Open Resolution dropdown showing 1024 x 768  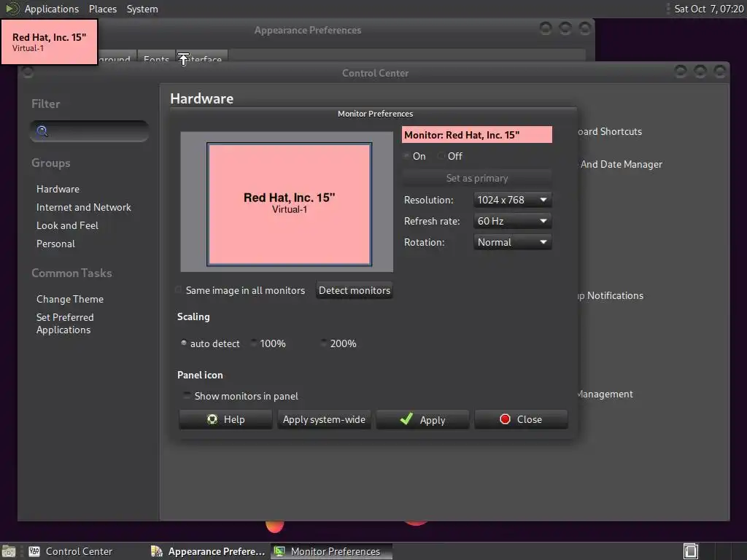513,200
